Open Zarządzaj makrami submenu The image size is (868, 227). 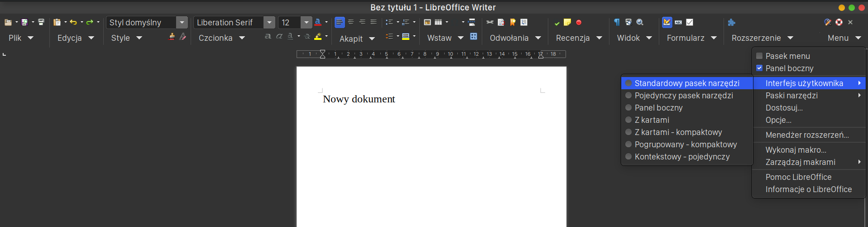tap(809, 162)
